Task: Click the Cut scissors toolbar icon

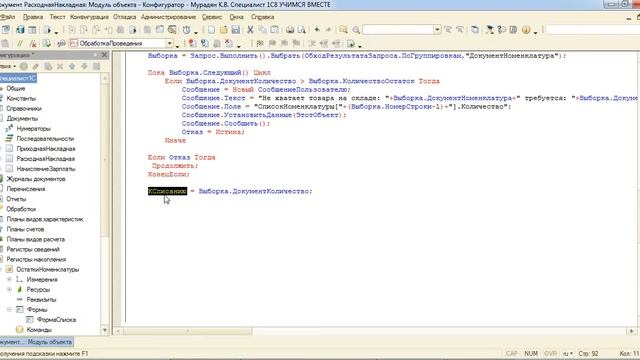Action: coord(250,30)
